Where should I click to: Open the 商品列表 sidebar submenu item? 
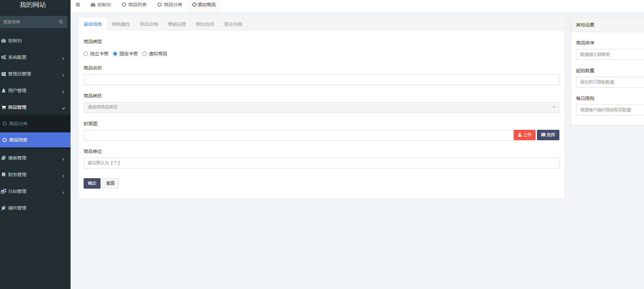pyautogui.click(x=18, y=140)
